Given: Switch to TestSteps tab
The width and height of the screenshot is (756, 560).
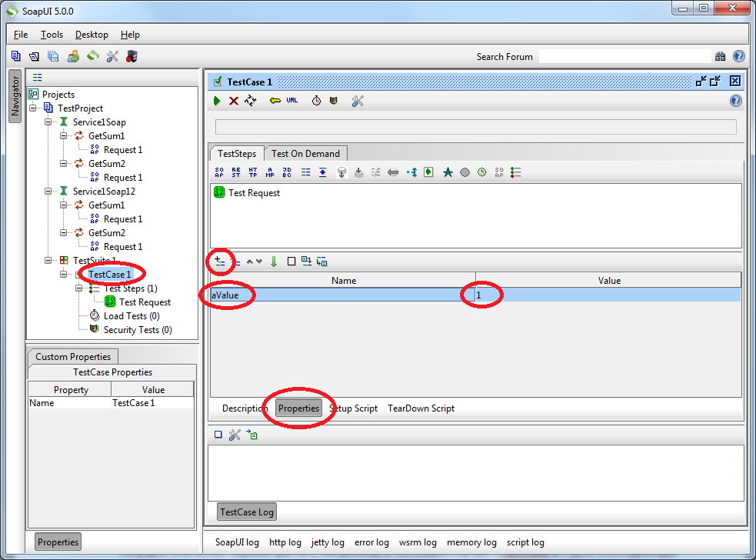Looking at the screenshot, I should pos(237,153).
